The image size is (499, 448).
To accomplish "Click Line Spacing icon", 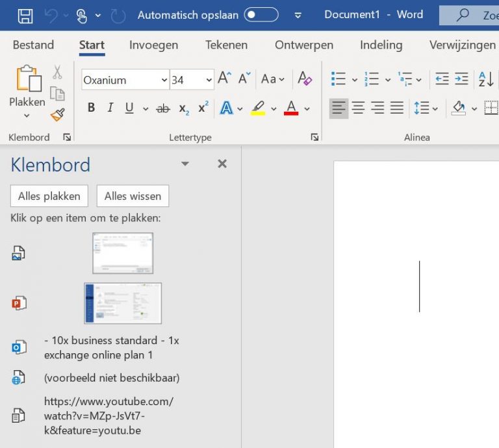I will pyautogui.click(x=422, y=108).
